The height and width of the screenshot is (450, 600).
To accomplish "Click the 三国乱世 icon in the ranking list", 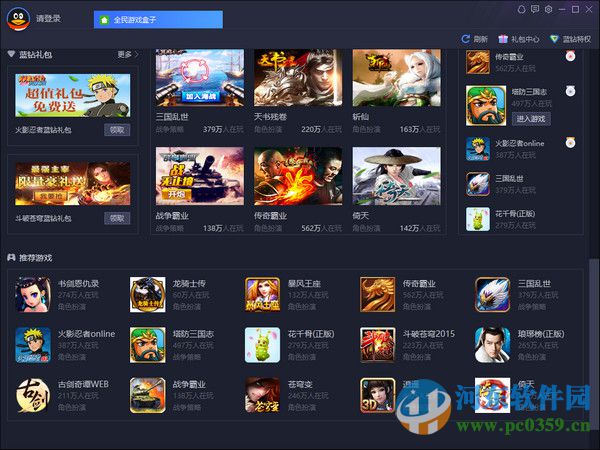I will click(x=478, y=184).
